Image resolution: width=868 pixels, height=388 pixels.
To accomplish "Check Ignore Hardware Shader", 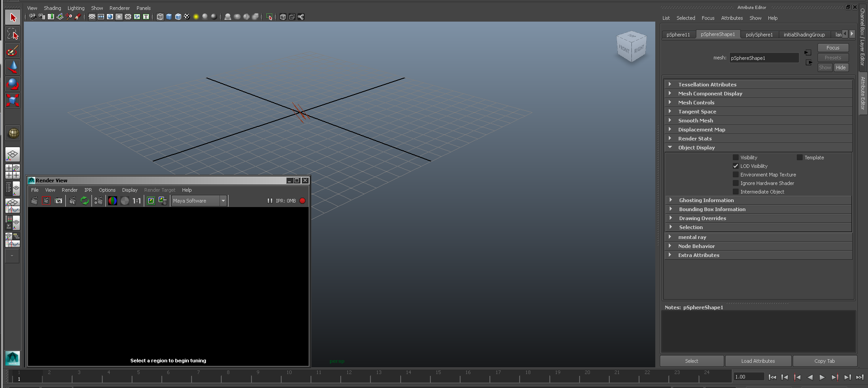I will (736, 183).
